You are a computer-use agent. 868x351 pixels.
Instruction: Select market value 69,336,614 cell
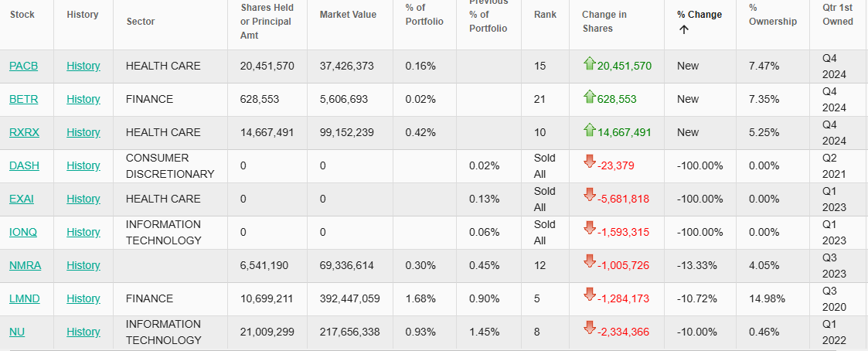coord(346,265)
